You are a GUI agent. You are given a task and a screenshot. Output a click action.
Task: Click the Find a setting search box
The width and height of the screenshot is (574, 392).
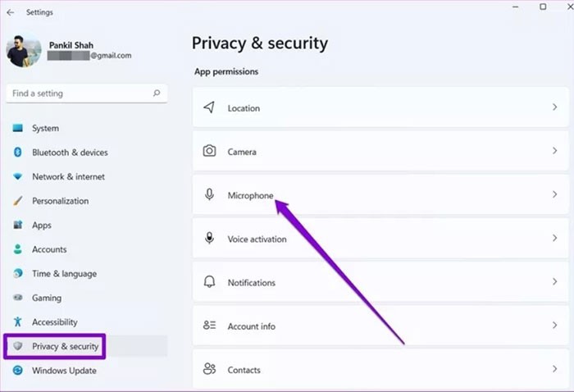pyautogui.click(x=78, y=93)
